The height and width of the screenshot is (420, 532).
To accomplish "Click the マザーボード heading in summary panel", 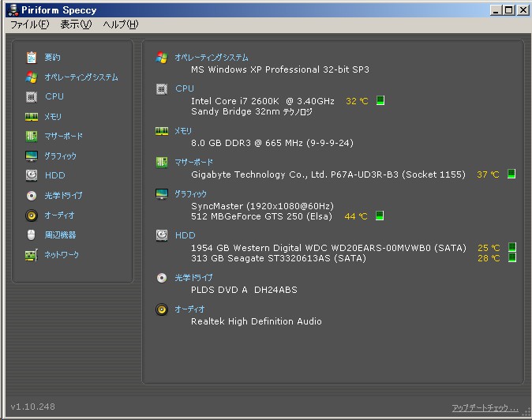I will (x=193, y=163).
